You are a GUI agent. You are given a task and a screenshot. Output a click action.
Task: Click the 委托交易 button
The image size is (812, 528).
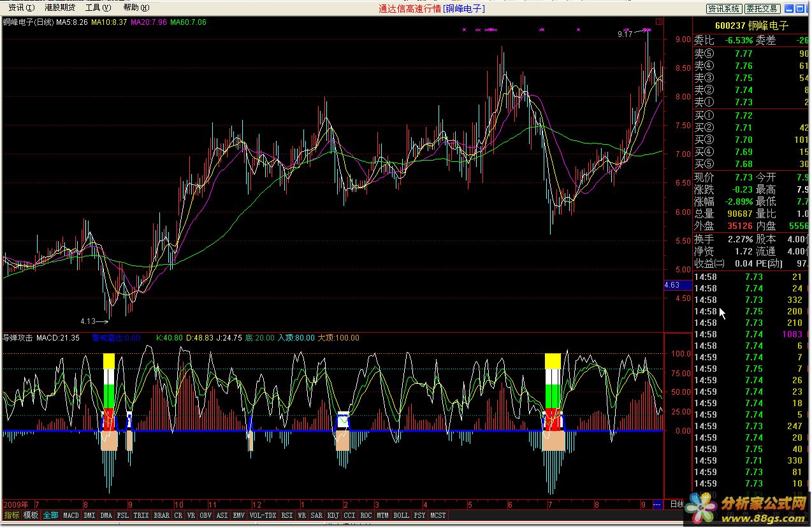point(762,8)
